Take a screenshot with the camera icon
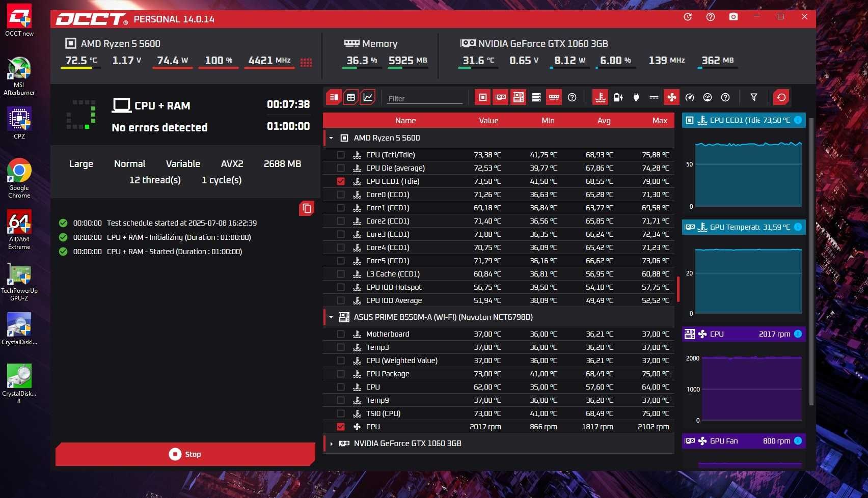The height and width of the screenshot is (498, 868). [734, 17]
